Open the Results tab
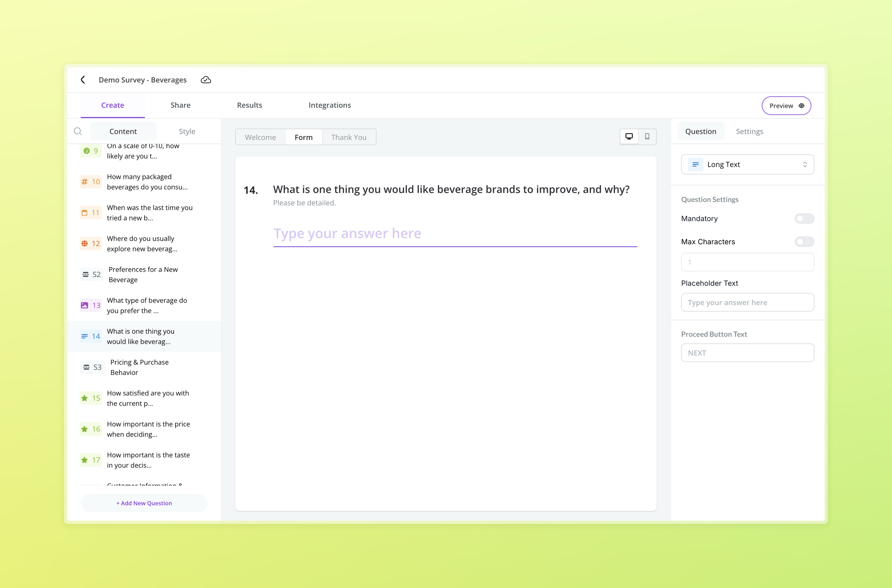892x588 pixels. [x=249, y=105]
